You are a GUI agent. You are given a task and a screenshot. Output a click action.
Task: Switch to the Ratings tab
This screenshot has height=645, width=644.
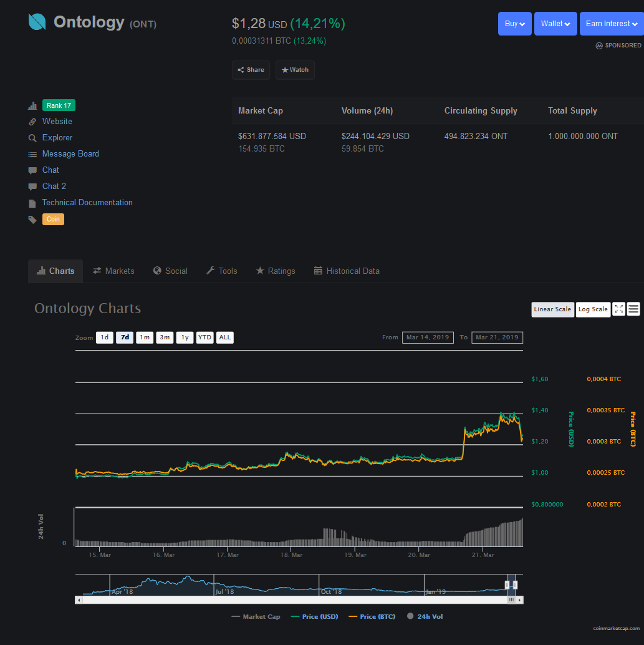(x=276, y=271)
